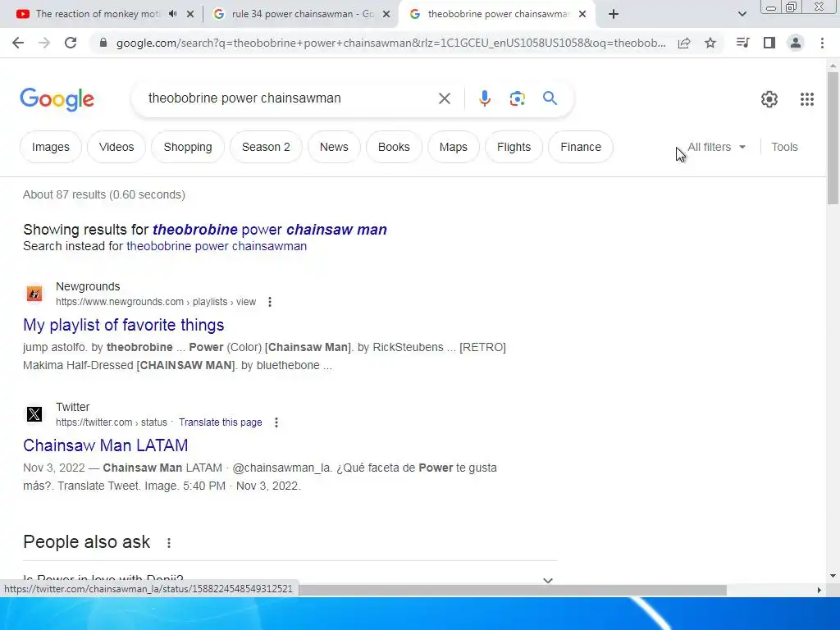Search instead for theobobrine power chainsawman

tap(217, 246)
